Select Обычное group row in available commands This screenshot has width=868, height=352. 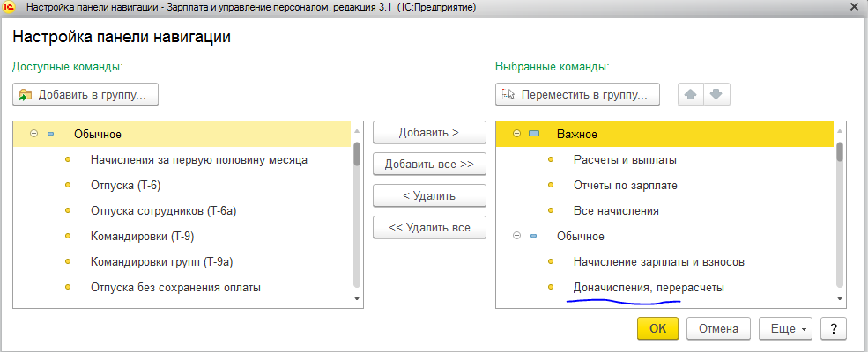(182, 134)
